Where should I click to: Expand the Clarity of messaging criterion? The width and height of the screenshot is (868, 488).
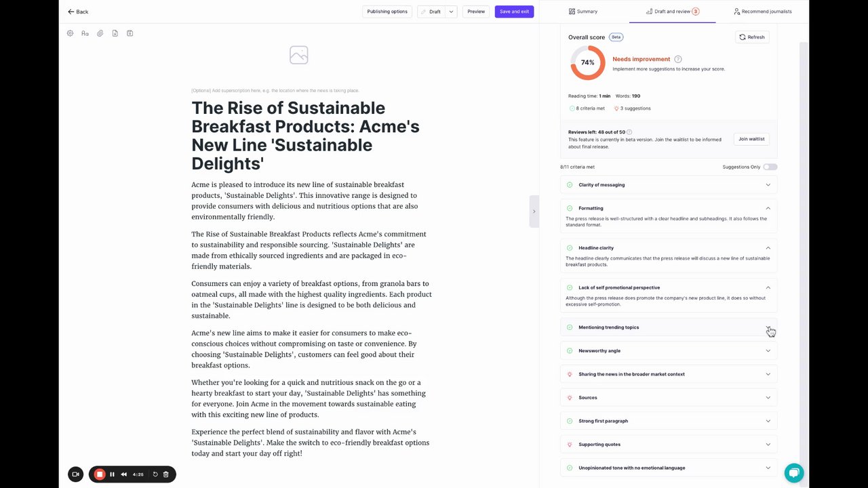click(x=768, y=185)
